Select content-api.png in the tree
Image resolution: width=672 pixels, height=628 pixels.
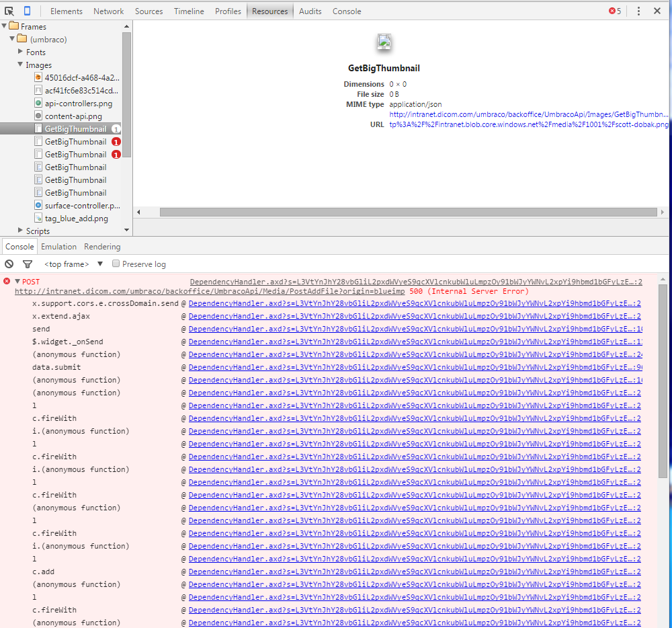tap(73, 116)
